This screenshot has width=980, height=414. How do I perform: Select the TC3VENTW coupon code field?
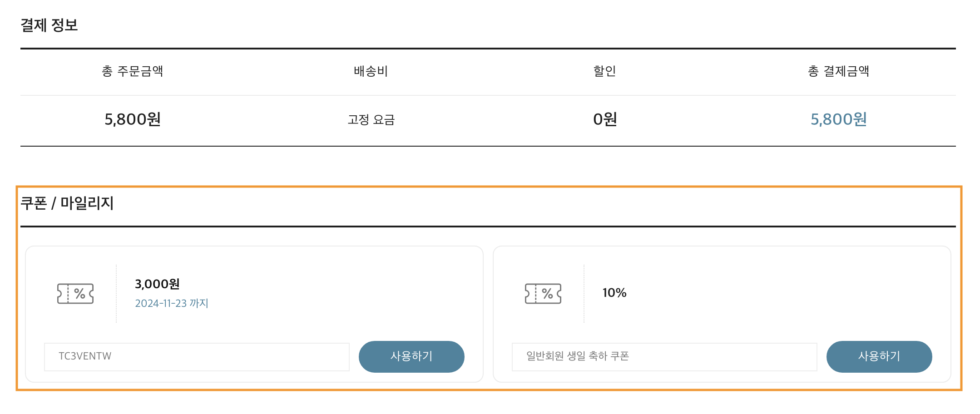(x=197, y=357)
